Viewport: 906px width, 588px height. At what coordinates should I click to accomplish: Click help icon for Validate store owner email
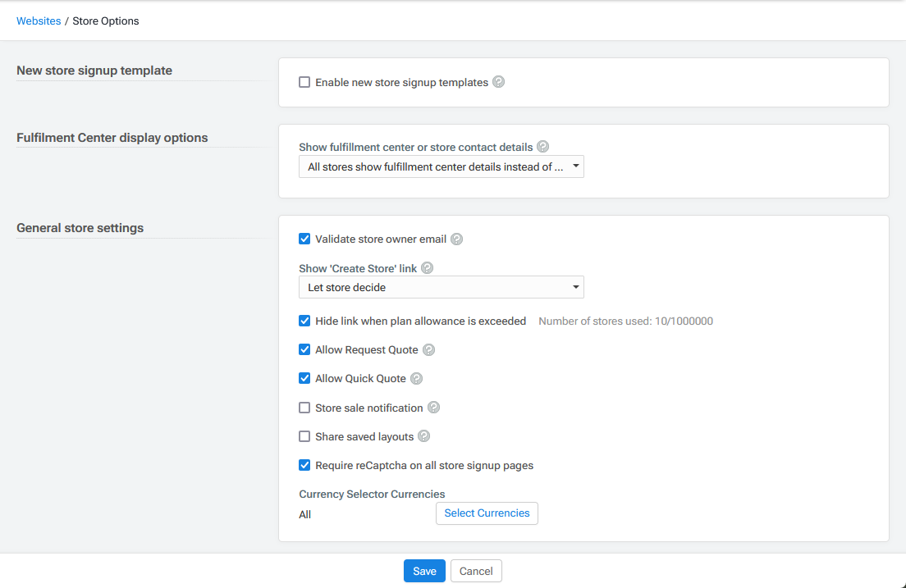pos(457,239)
